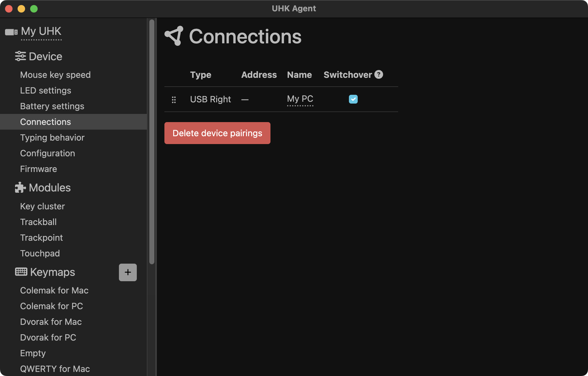Rename the My PC connection
The height and width of the screenshot is (376, 588).
(x=300, y=99)
